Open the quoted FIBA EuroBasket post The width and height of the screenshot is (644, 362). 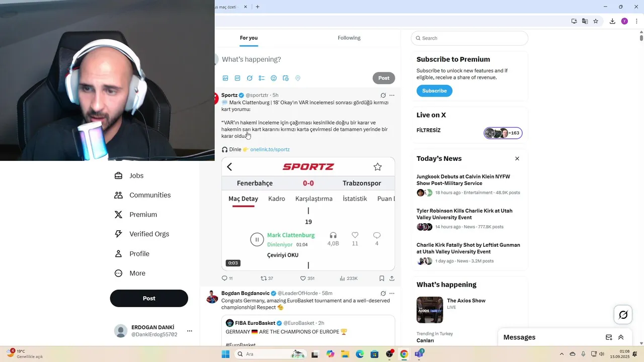click(308, 331)
